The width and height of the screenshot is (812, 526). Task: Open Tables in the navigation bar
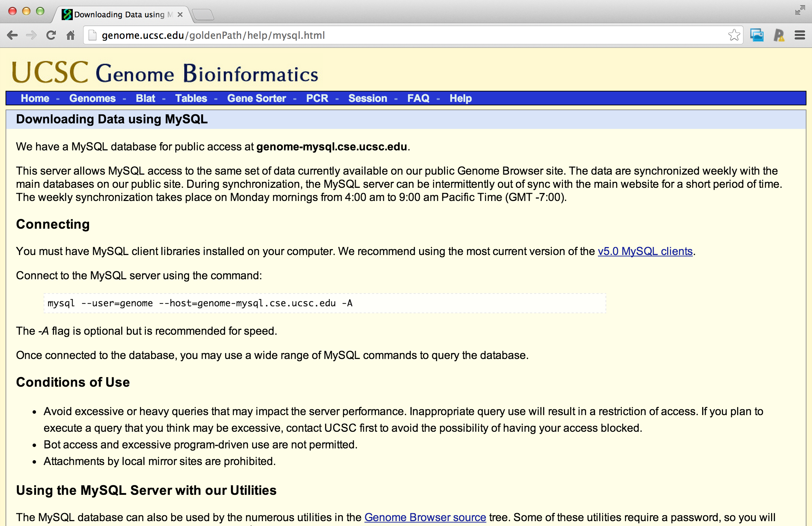pos(191,98)
